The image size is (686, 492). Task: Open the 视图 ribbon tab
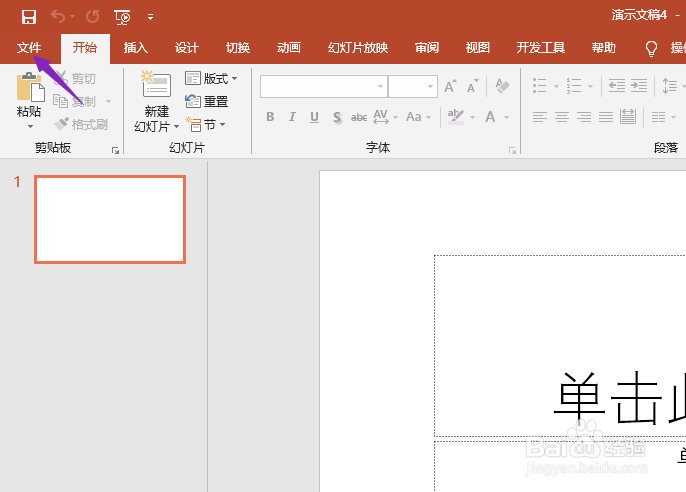(x=478, y=47)
